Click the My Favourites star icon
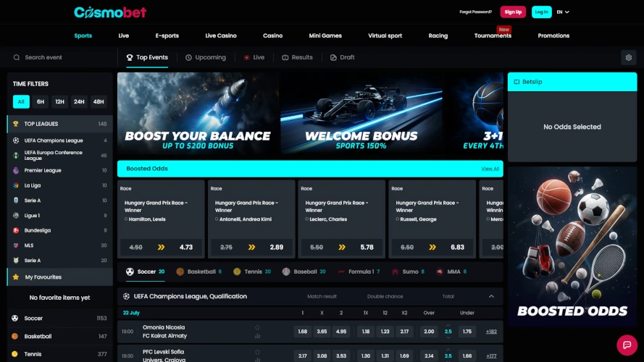The height and width of the screenshot is (362, 644). click(x=16, y=277)
